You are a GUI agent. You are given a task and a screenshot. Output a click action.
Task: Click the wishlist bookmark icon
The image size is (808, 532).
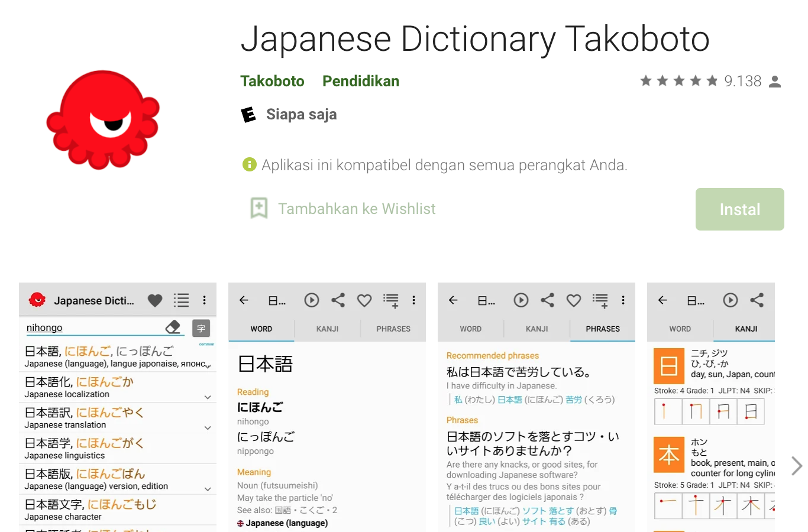(259, 208)
